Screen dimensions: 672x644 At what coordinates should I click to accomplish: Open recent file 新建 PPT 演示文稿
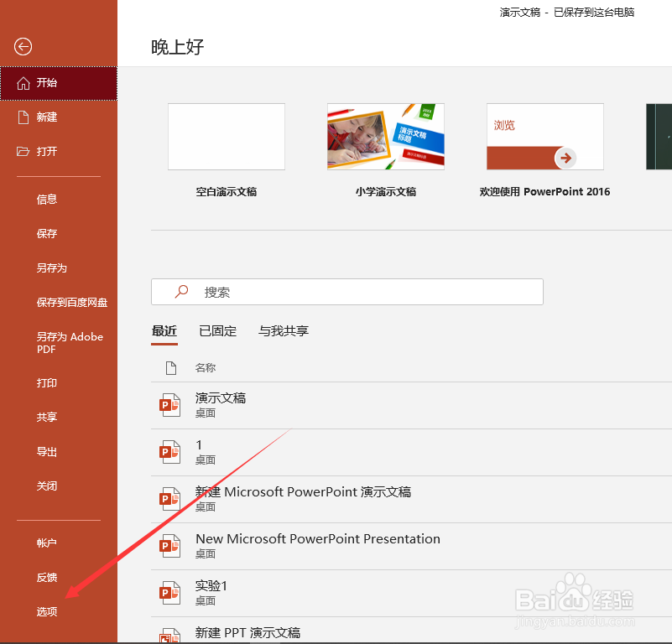411,631
